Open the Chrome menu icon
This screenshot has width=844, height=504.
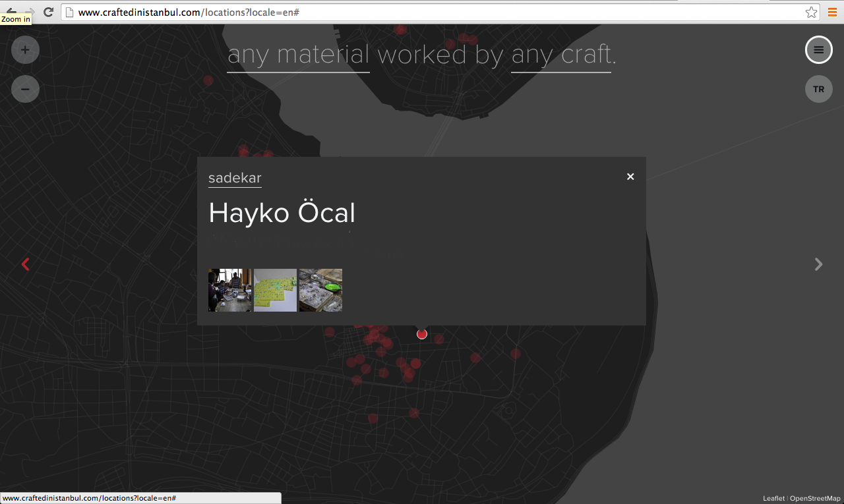click(x=832, y=12)
